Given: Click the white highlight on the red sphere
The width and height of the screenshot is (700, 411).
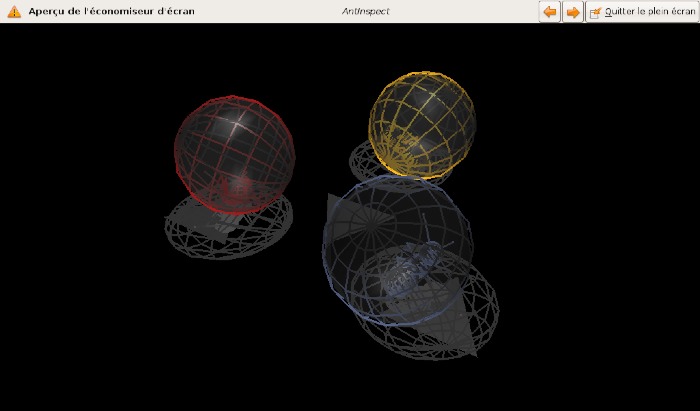Looking at the screenshot, I should (238, 124).
